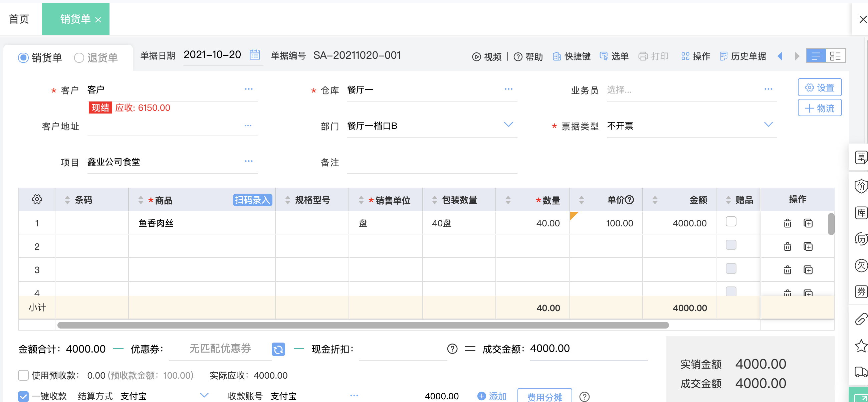
Task: Click the Add payment link
Action: [x=492, y=396]
